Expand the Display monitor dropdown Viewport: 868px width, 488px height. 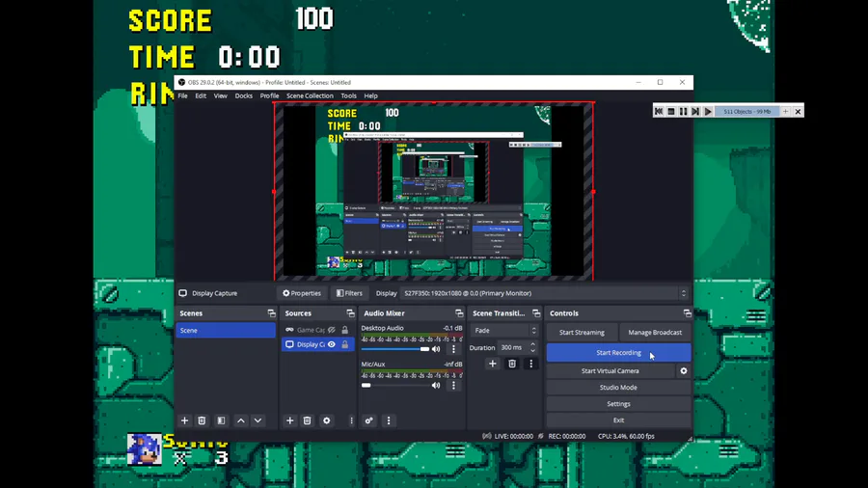[545, 293]
